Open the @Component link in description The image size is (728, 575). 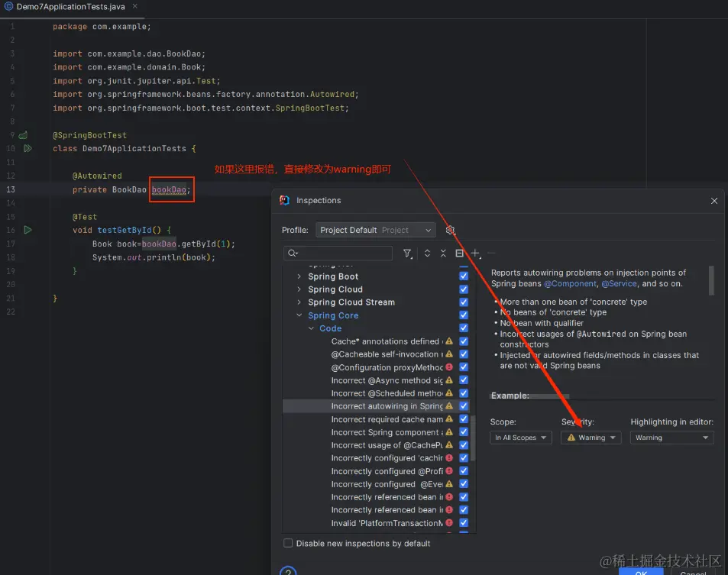point(570,283)
